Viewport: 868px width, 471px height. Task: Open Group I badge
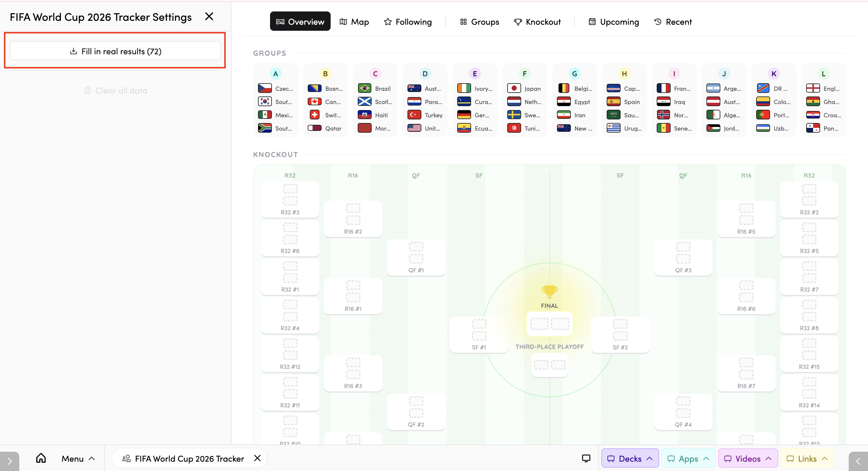coord(674,74)
